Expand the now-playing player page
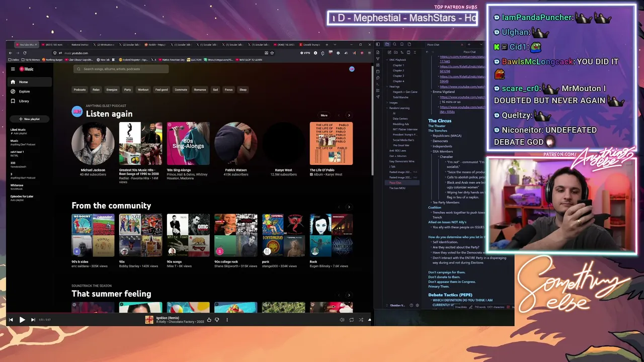Screen dimensions: 644x362 370,320
